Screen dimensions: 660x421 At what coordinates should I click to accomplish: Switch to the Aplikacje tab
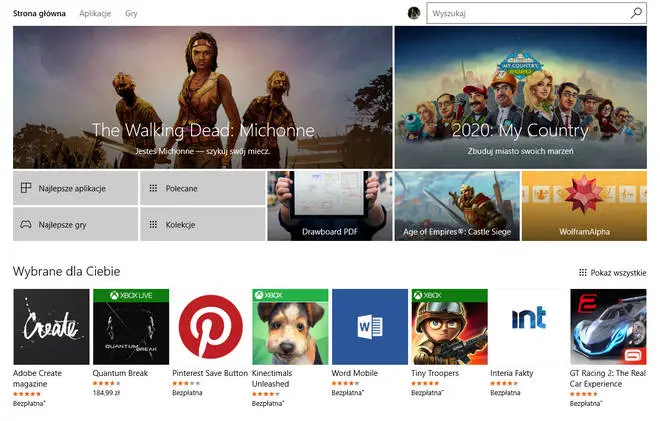[95, 13]
